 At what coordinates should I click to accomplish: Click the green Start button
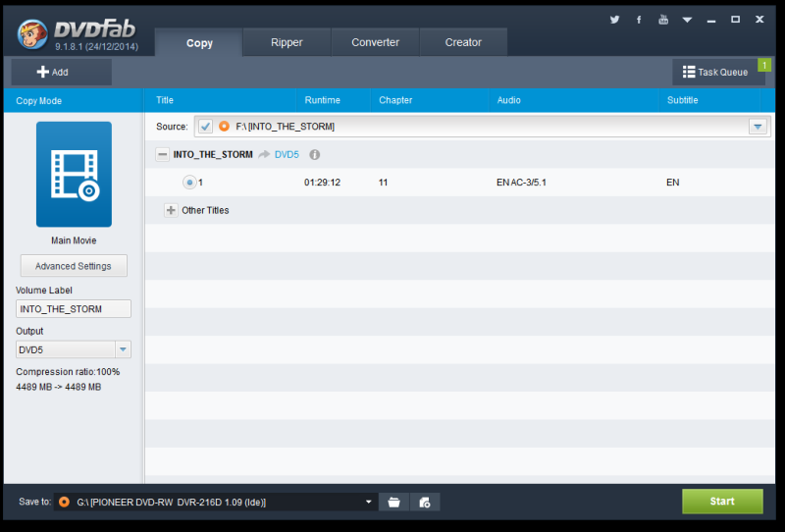tap(722, 501)
